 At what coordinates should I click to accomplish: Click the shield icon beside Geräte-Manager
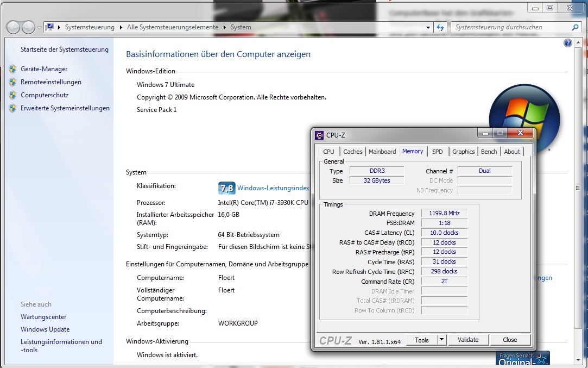click(x=12, y=69)
